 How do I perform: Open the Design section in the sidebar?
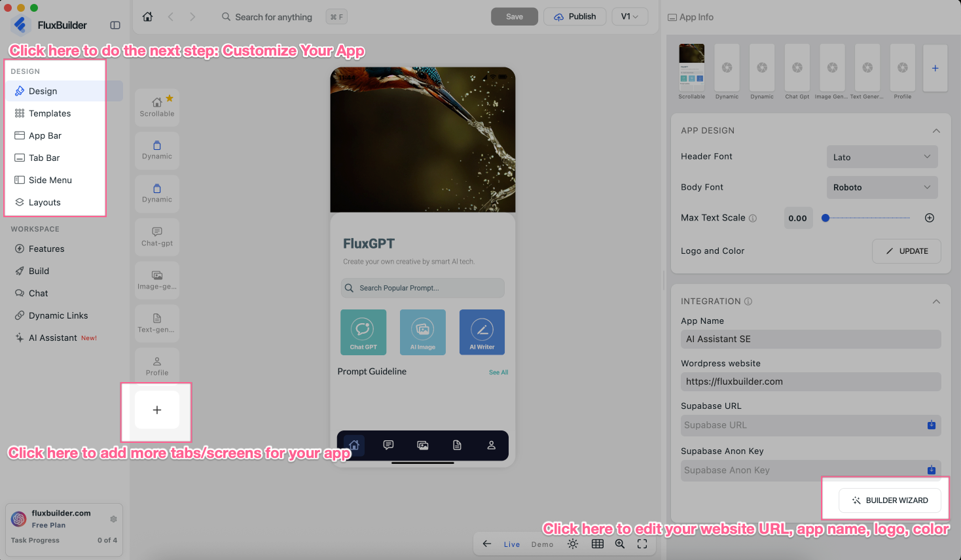(64, 91)
